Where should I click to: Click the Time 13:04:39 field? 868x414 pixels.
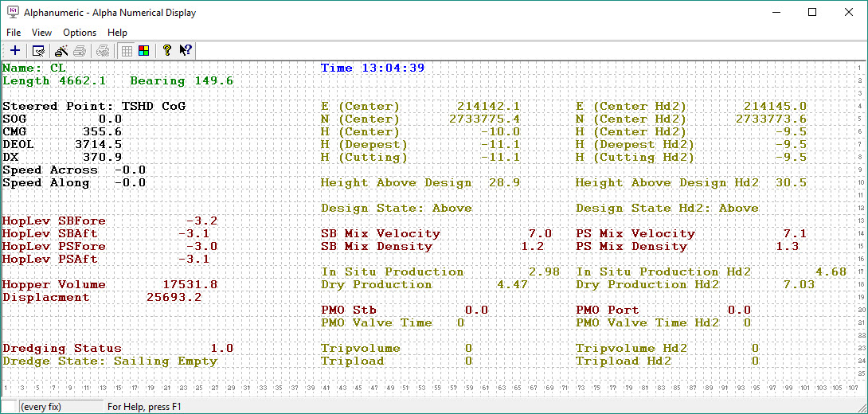coord(373,68)
